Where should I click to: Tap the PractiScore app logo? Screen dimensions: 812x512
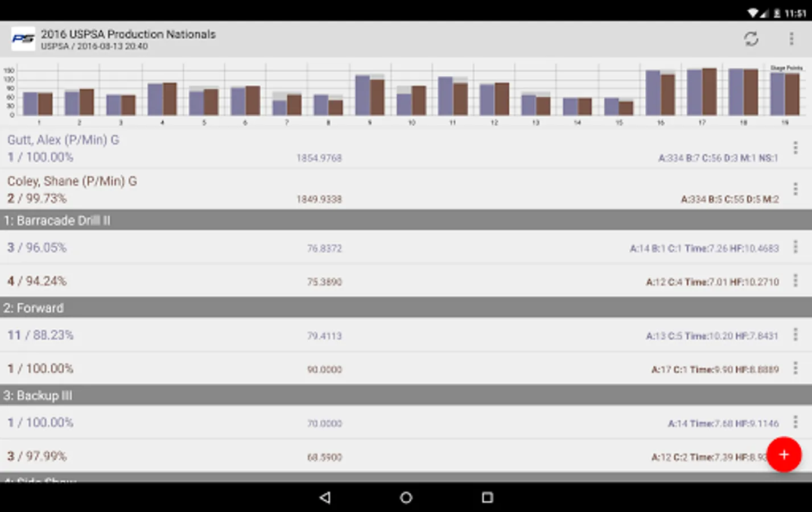pyautogui.click(x=23, y=39)
